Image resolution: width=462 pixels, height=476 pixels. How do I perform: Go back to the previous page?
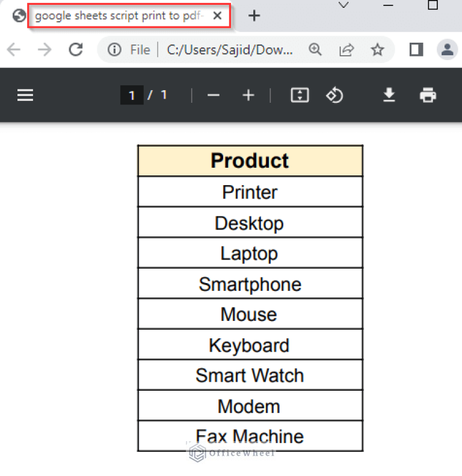point(14,49)
